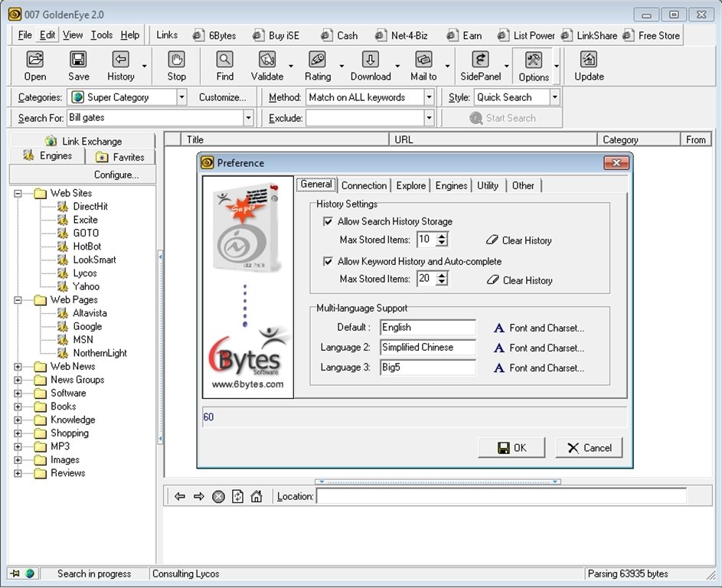Click the browser refresh page icon
Viewport: 722px width, 588px height.
click(237, 496)
